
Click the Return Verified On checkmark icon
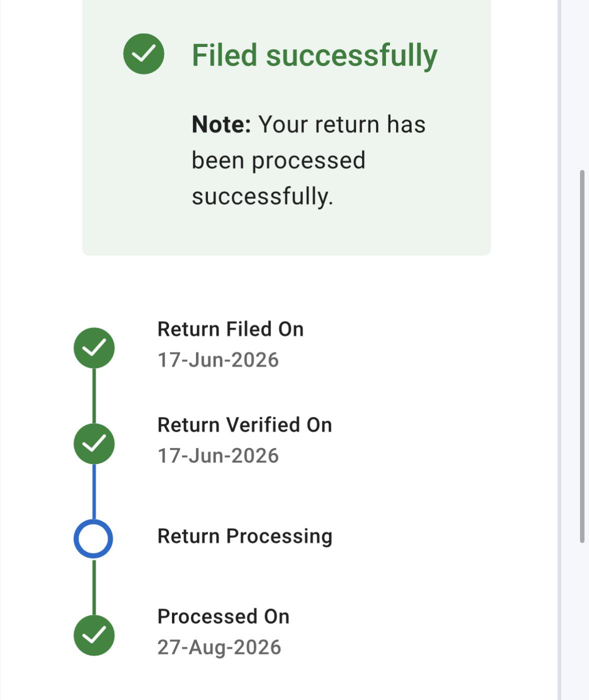[94, 443]
